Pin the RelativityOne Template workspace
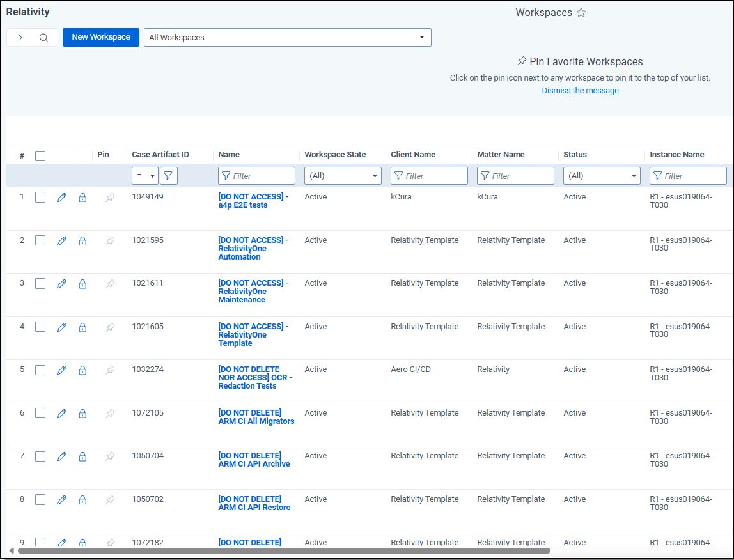734x560 pixels. coord(110,327)
